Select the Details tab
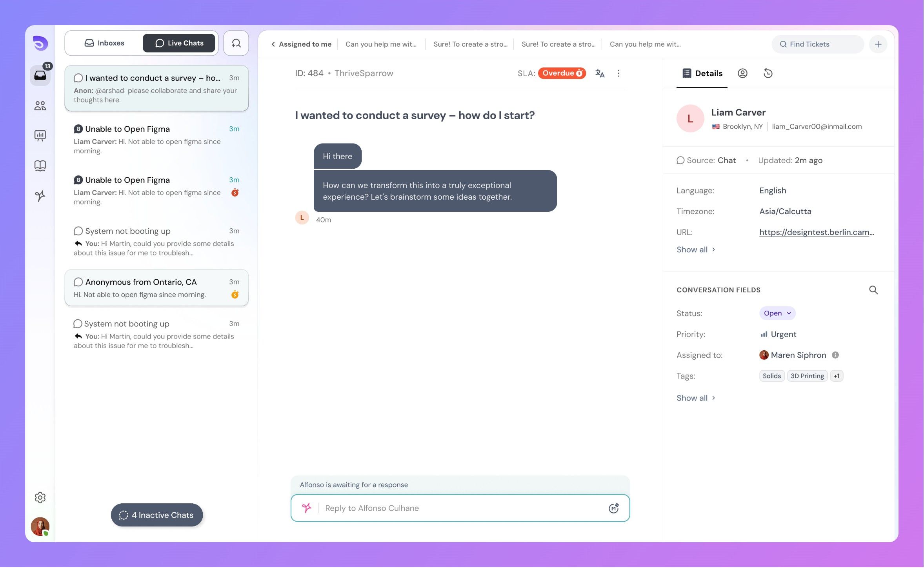The width and height of the screenshot is (924, 568). 702,73
